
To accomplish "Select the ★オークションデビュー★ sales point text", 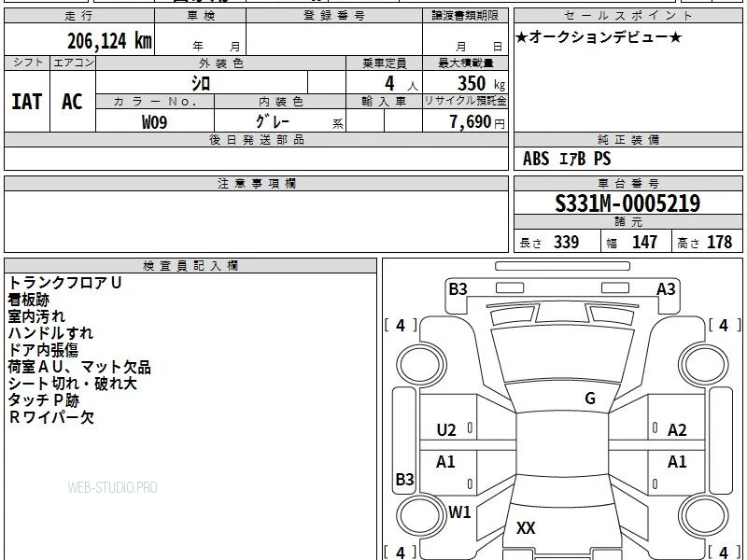I will click(599, 37).
